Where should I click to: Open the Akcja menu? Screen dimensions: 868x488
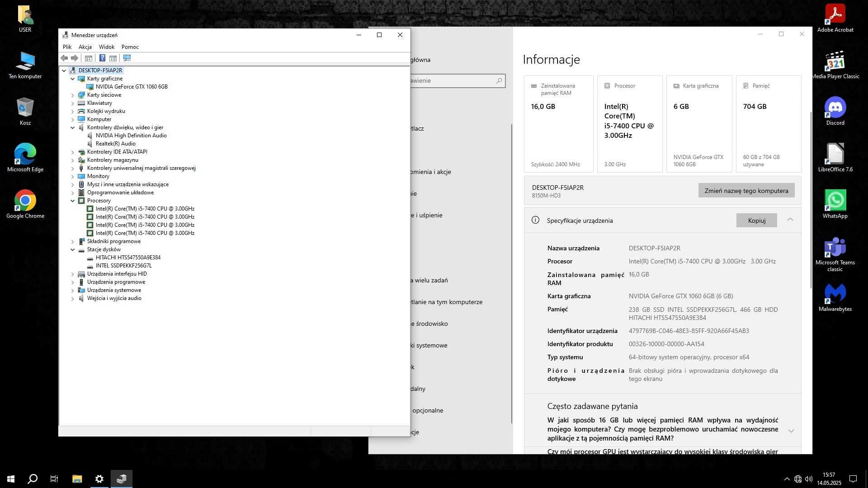[x=85, y=47]
